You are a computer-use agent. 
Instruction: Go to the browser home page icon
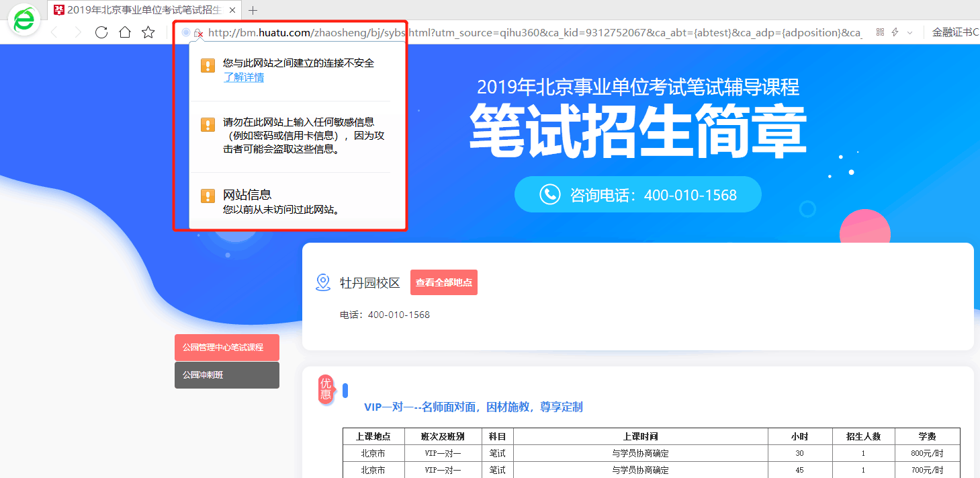point(125,32)
